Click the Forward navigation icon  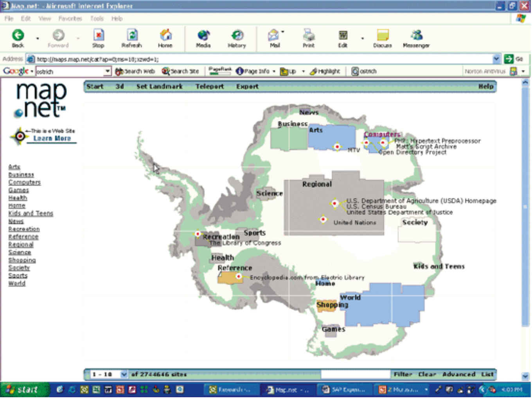(x=58, y=36)
